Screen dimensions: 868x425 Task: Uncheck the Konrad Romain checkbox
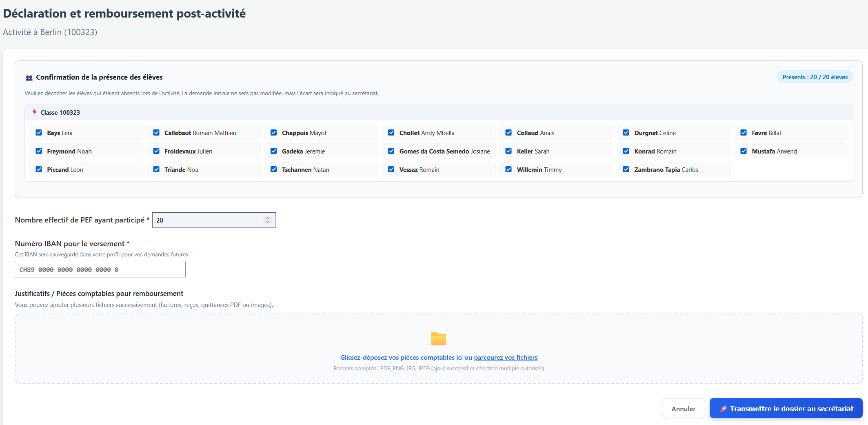click(626, 151)
